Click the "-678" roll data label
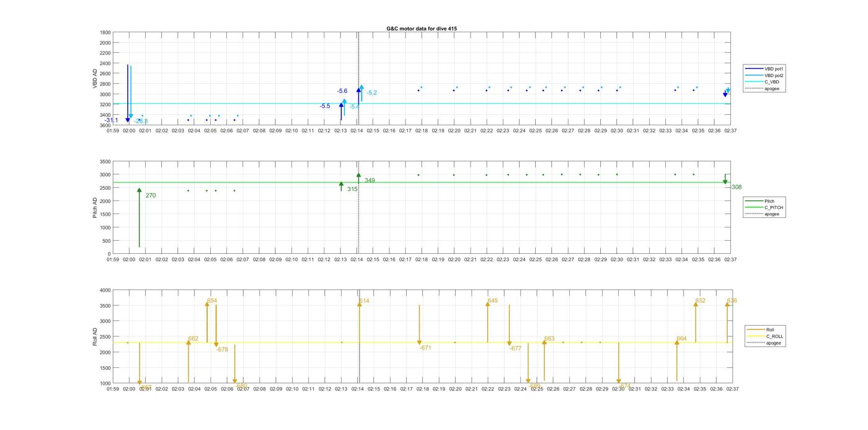Viewport: 868px width, 430px height. point(222,350)
